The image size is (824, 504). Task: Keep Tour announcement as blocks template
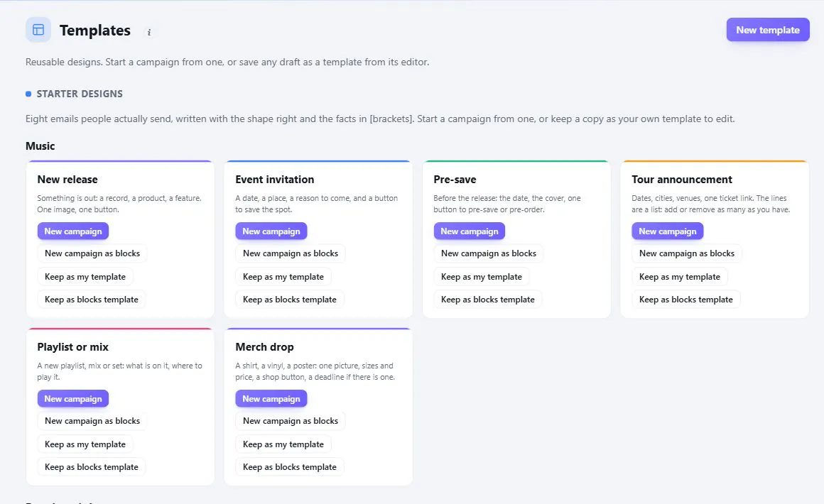(685, 300)
